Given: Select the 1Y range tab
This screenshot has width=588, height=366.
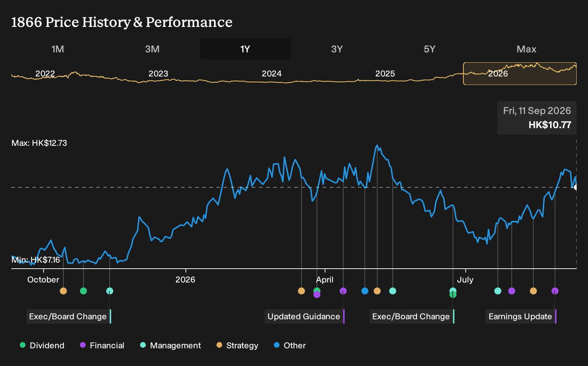Looking at the screenshot, I should coord(246,49).
